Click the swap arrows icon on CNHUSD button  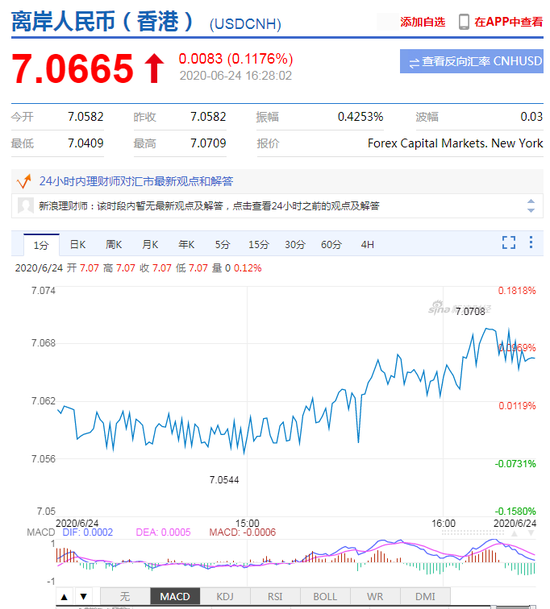(x=414, y=63)
